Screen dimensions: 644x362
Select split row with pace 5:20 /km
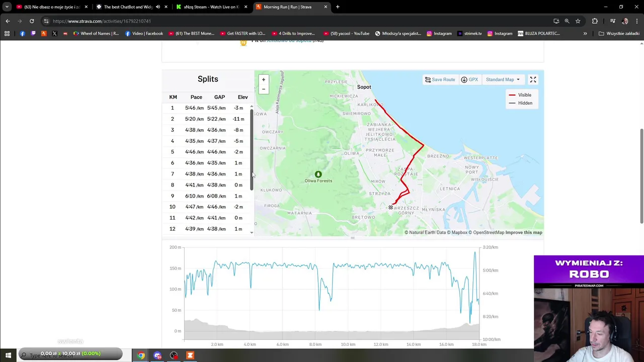pos(206,119)
